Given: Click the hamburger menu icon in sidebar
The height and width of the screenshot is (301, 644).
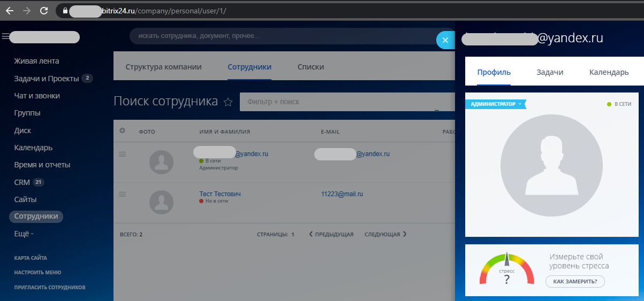Looking at the screenshot, I should click(5, 36).
